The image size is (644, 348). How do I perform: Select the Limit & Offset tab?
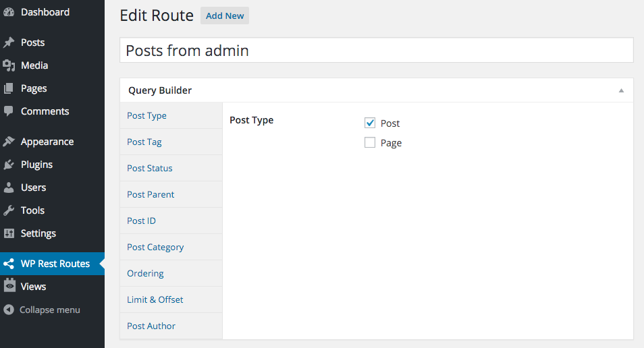155,299
